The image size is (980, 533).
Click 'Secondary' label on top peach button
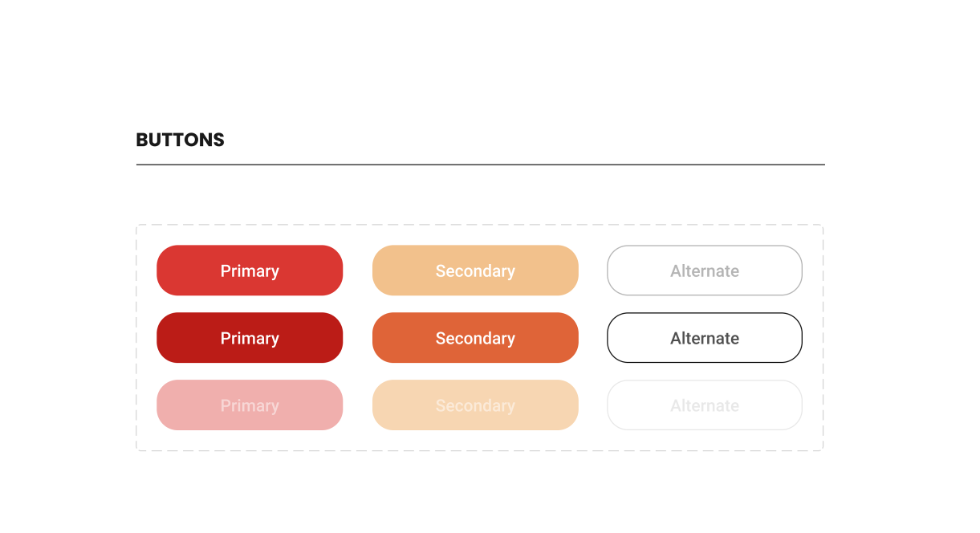click(x=475, y=271)
